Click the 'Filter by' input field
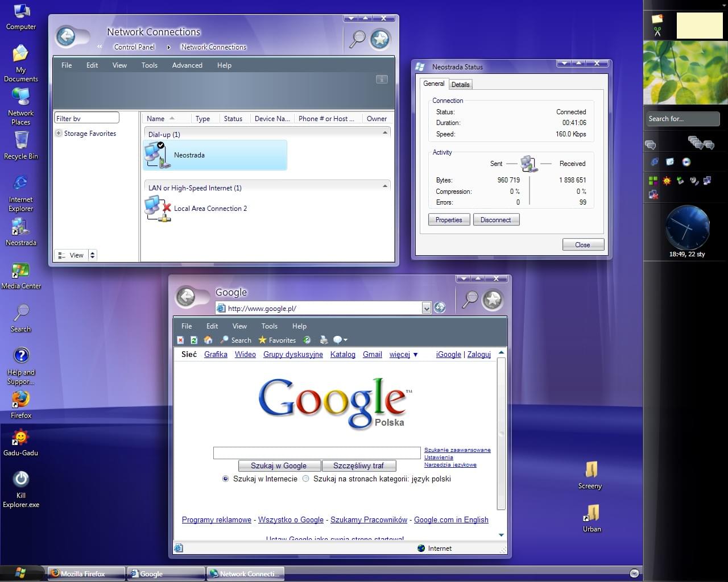This screenshot has width=728, height=582. (86, 118)
